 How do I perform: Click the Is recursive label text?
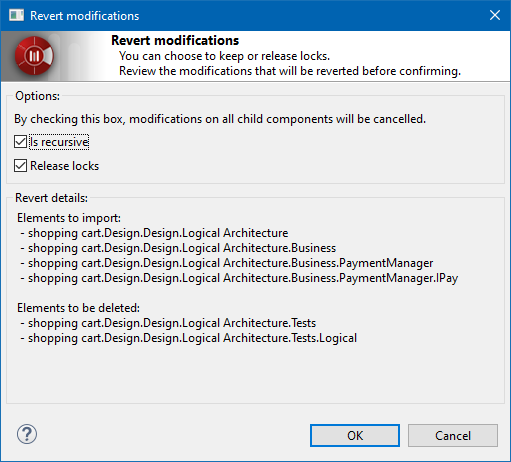[59, 142]
